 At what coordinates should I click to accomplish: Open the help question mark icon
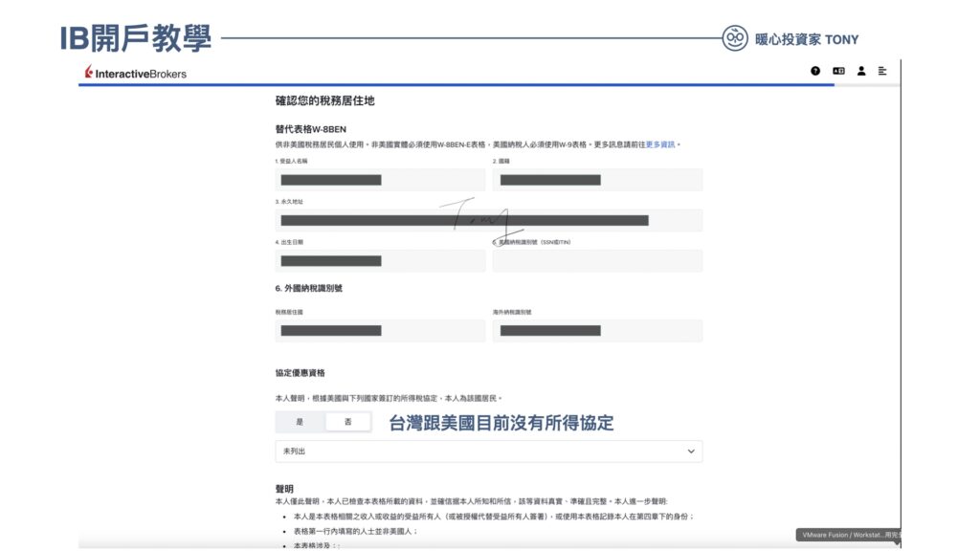(x=815, y=71)
